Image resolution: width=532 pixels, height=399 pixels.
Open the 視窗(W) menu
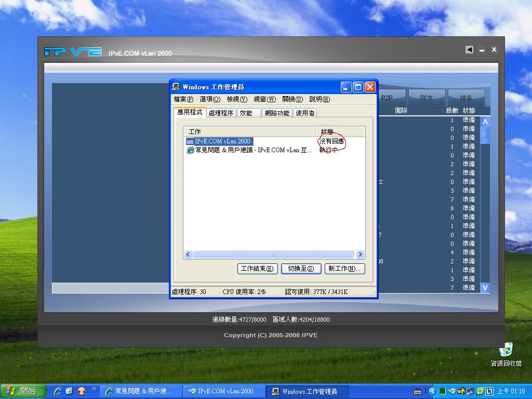pos(264,99)
